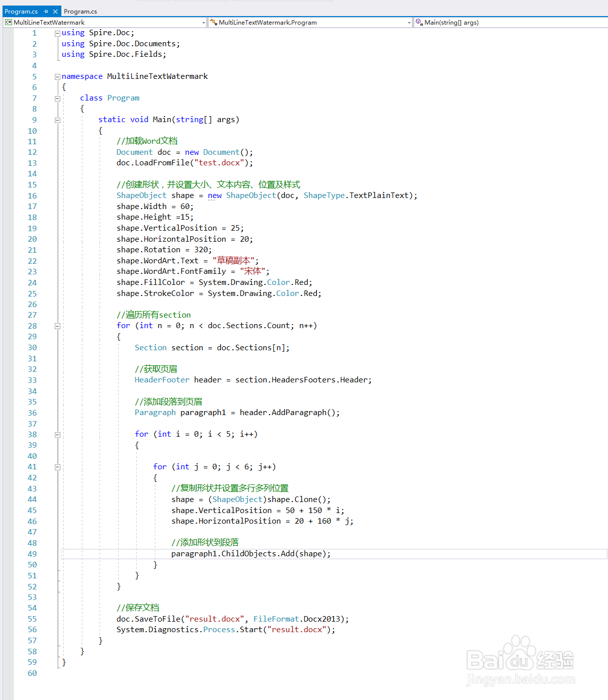Viewport: 608px width, 700px height.
Task: Open the Main(string[] args) member dropdown
Action: [510, 23]
